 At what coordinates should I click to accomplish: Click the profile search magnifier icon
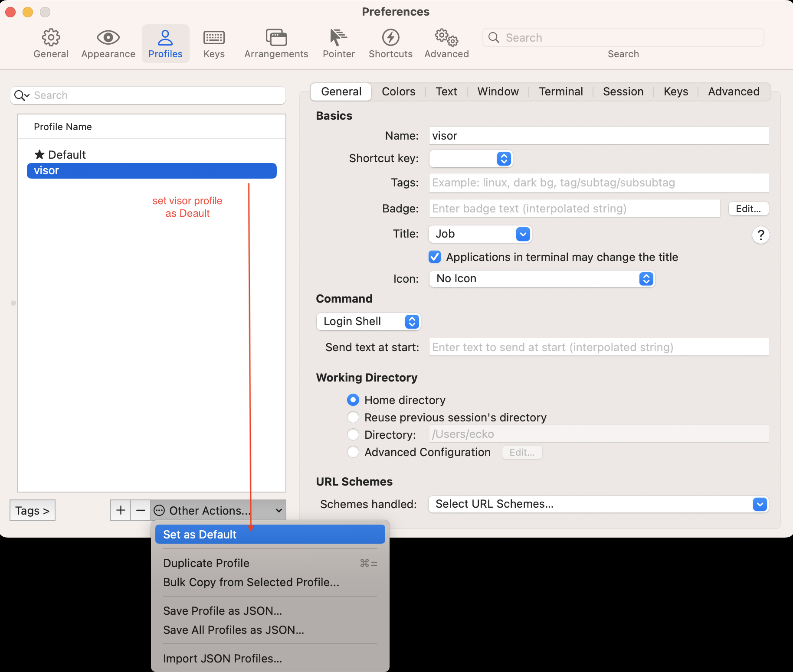coord(21,95)
